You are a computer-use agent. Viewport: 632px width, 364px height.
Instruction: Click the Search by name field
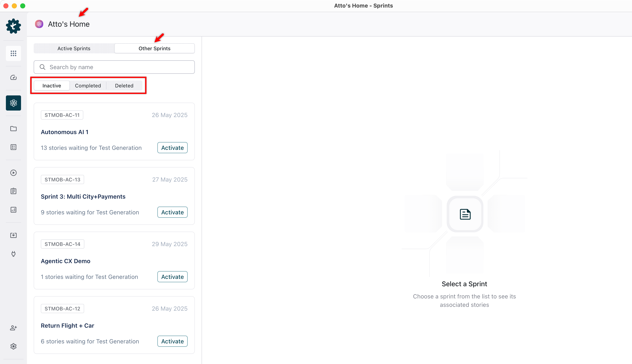click(114, 67)
